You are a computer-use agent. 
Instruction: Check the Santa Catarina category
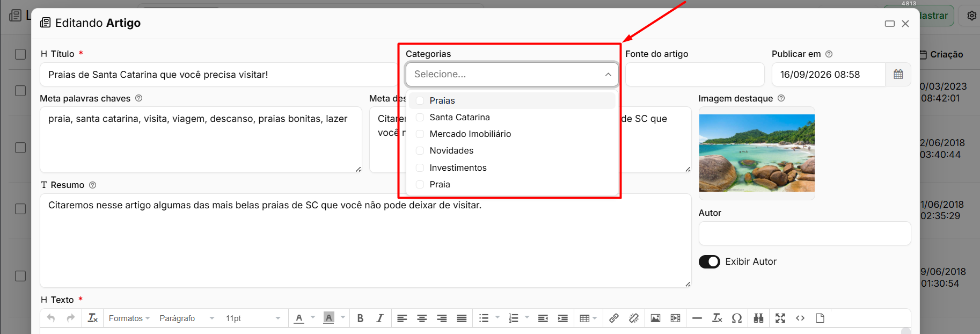point(420,118)
